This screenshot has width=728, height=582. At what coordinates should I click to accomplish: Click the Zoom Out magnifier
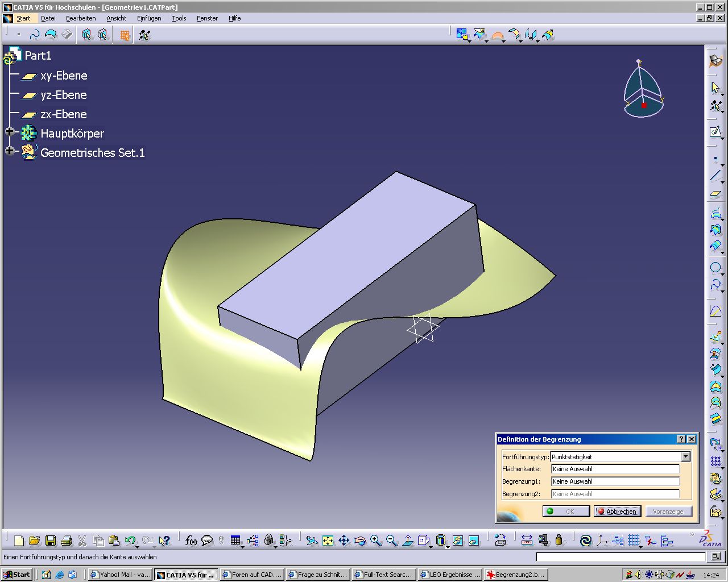(392, 541)
